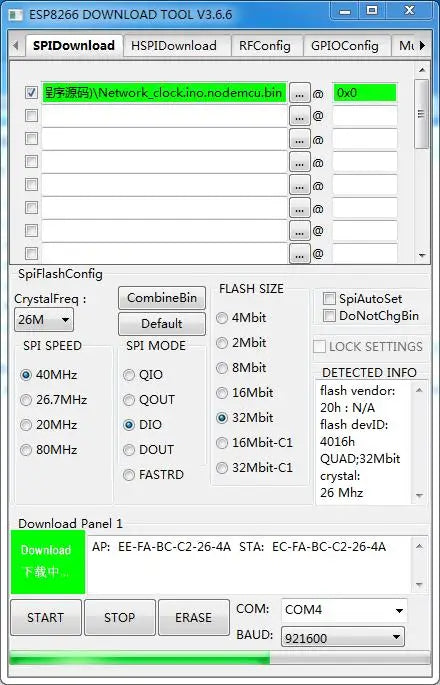This screenshot has height=685, width=440.
Task: Switch to the HSPIDownload tab
Action: pyautogui.click(x=174, y=46)
